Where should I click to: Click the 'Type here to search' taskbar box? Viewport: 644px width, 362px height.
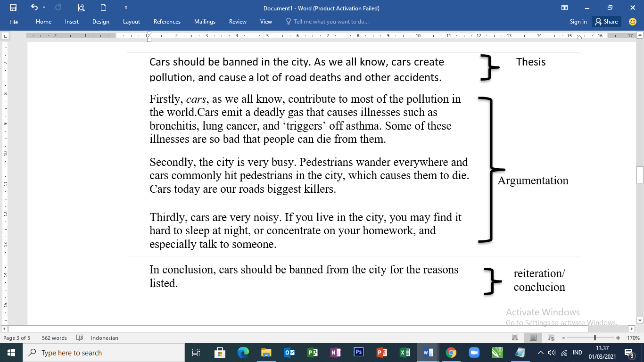[104, 353]
